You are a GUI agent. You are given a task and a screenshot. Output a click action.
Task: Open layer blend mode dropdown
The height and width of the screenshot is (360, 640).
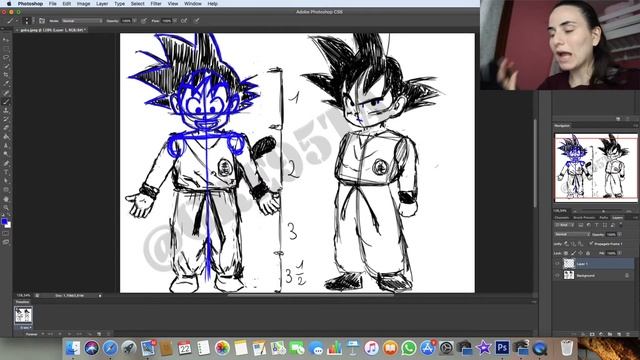[573, 234]
